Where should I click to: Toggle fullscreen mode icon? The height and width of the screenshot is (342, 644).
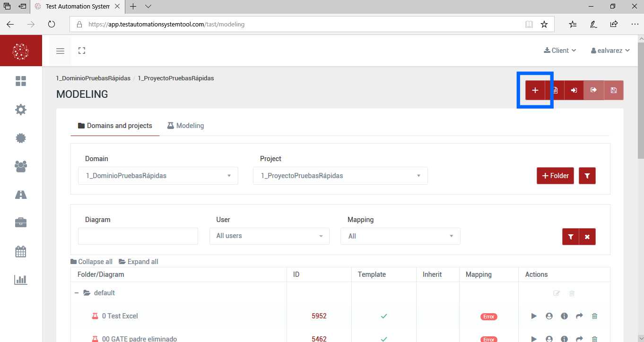click(x=82, y=51)
